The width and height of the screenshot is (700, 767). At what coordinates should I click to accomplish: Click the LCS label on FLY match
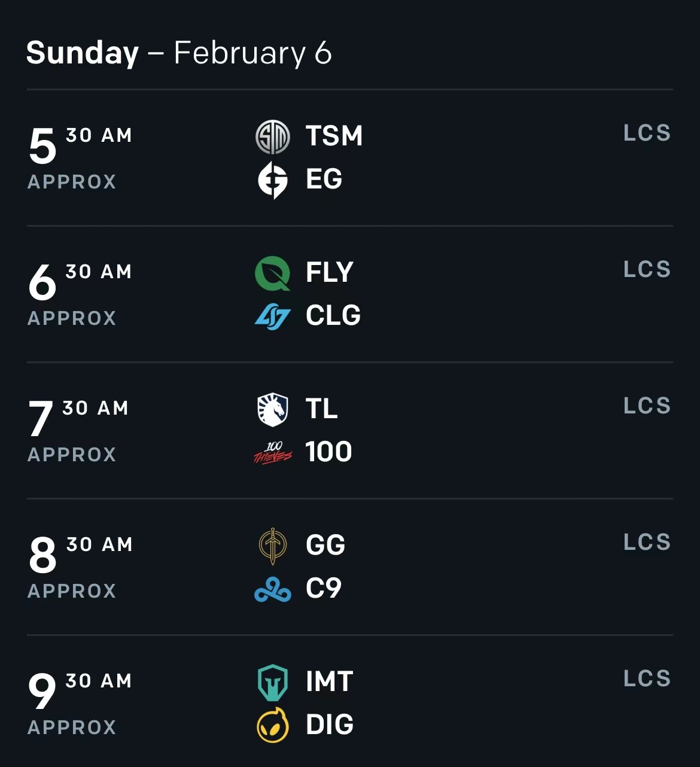coord(647,269)
